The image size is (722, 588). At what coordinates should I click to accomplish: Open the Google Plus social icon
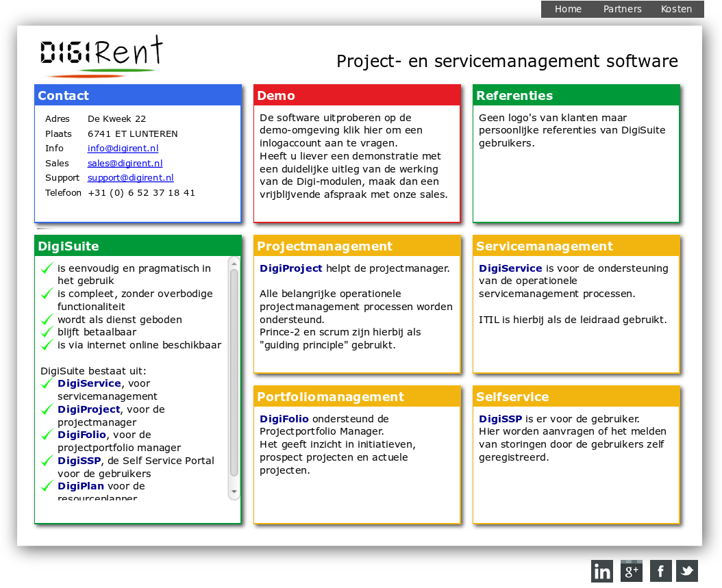(x=632, y=571)
